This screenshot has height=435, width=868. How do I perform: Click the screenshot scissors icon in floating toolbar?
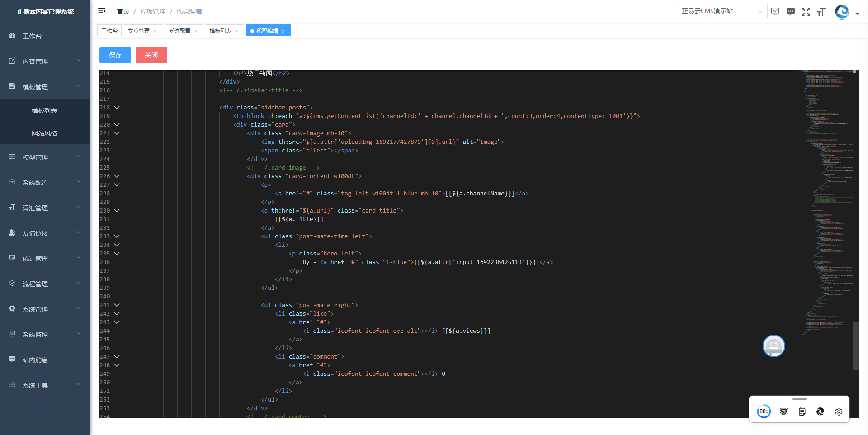point(784,411)
